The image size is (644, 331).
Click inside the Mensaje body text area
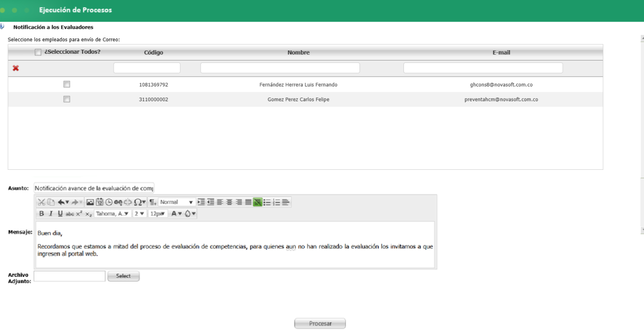tap(235, 245)
